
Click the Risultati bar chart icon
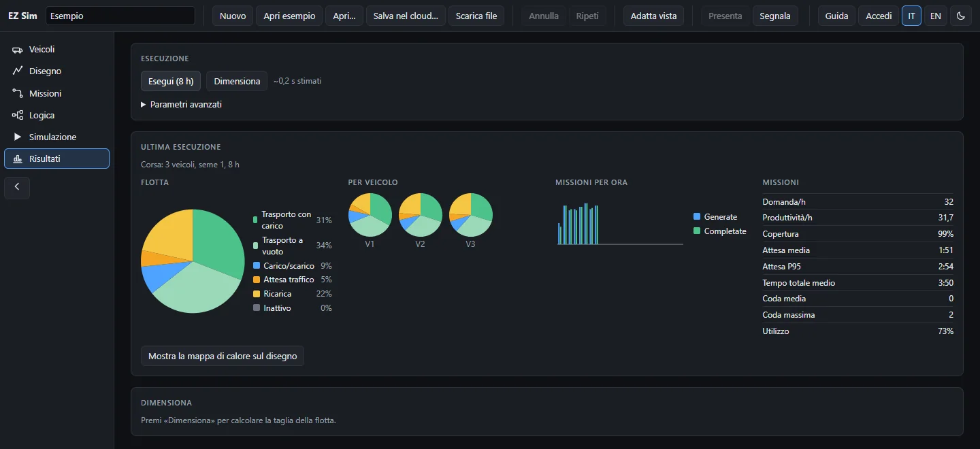tap(18, 159)
